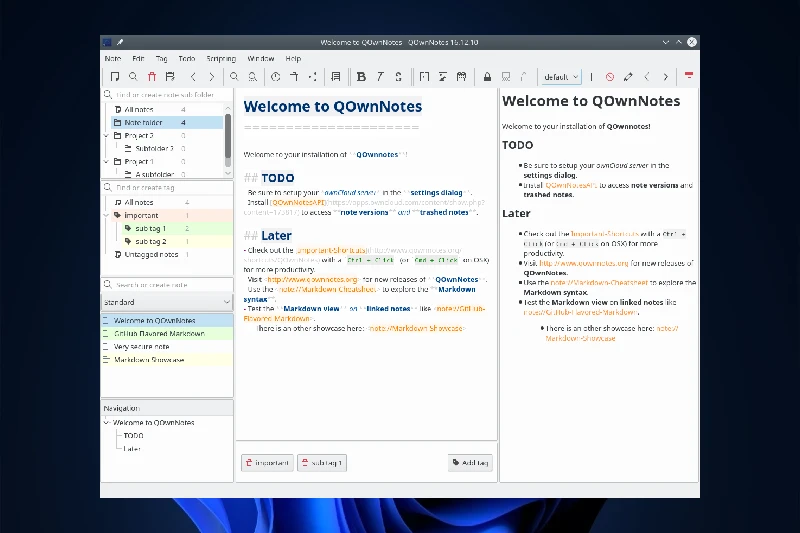
Task: Click the Insert link toolbar icon
Action: [424, 77]
